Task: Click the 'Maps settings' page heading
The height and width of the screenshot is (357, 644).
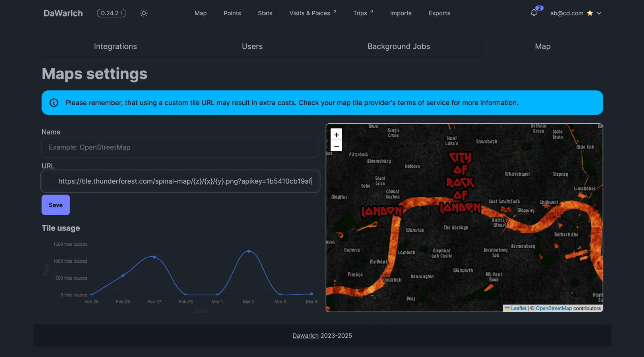Action: (x=95, y=74)
